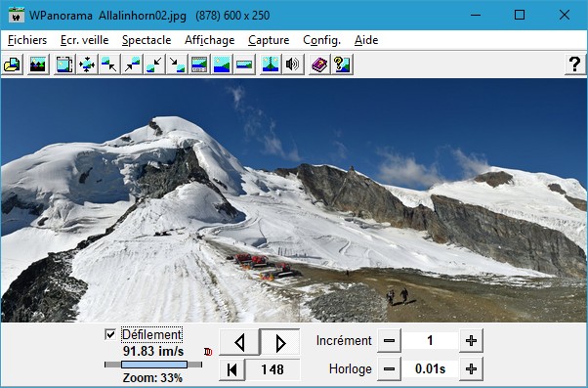The image size is (588, 388).
Task: Click the position field showing 148
Action: [273, 369]
